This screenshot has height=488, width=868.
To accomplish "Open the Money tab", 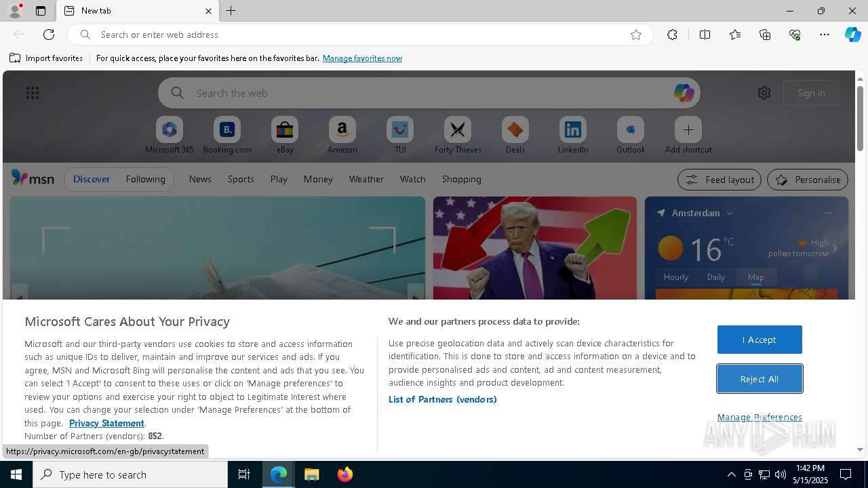I will (318, 179).
